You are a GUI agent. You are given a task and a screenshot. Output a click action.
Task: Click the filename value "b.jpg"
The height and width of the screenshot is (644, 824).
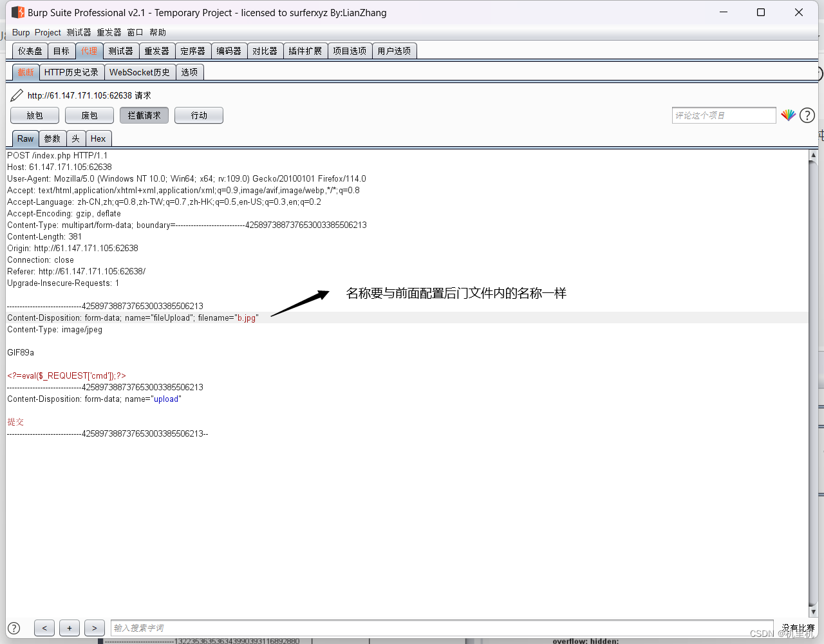coord(247,317)
